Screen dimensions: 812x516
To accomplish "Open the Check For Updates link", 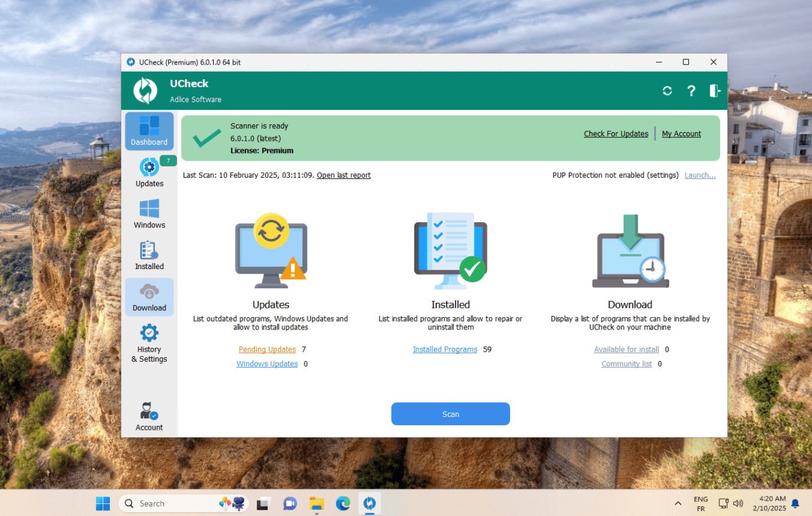I will tap(615, 133).
